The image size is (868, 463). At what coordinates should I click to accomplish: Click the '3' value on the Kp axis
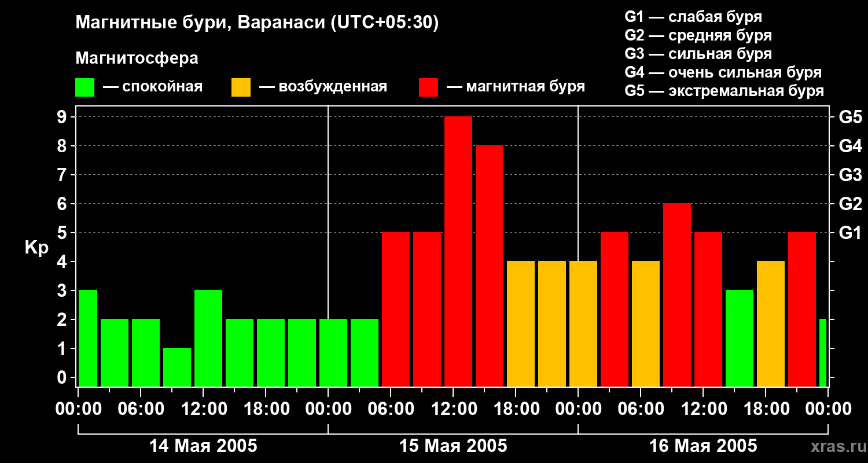[63, 291]
